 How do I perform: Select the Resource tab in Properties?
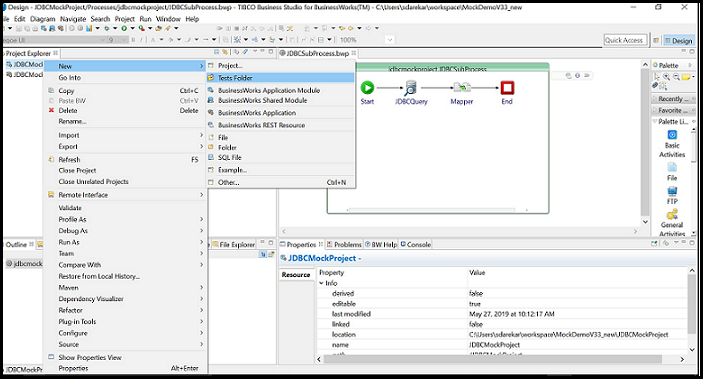click(296, 274)
